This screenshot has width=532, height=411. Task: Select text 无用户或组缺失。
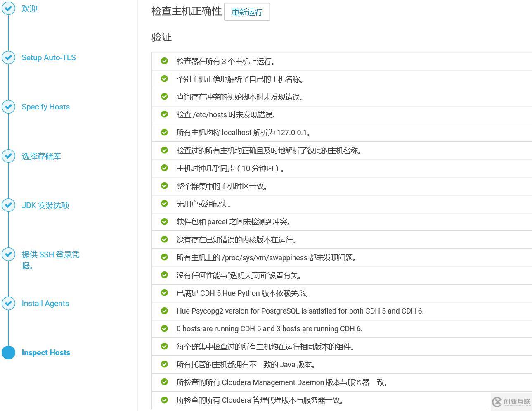pos(204,204)
